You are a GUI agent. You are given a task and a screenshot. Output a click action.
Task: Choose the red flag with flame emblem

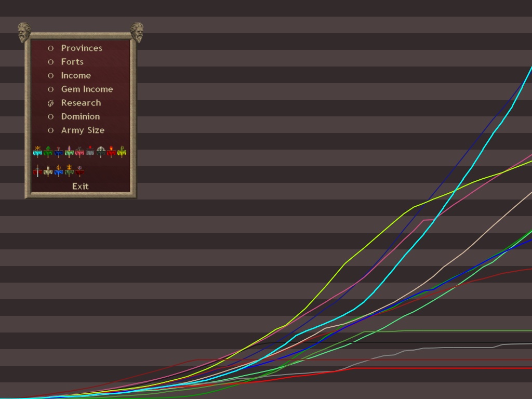point(111,152)
